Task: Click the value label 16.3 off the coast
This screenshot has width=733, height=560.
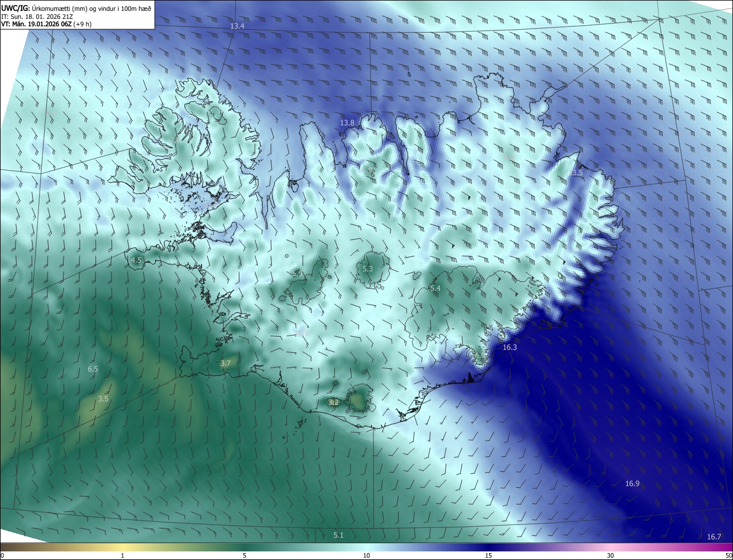Action: point(510,348)
